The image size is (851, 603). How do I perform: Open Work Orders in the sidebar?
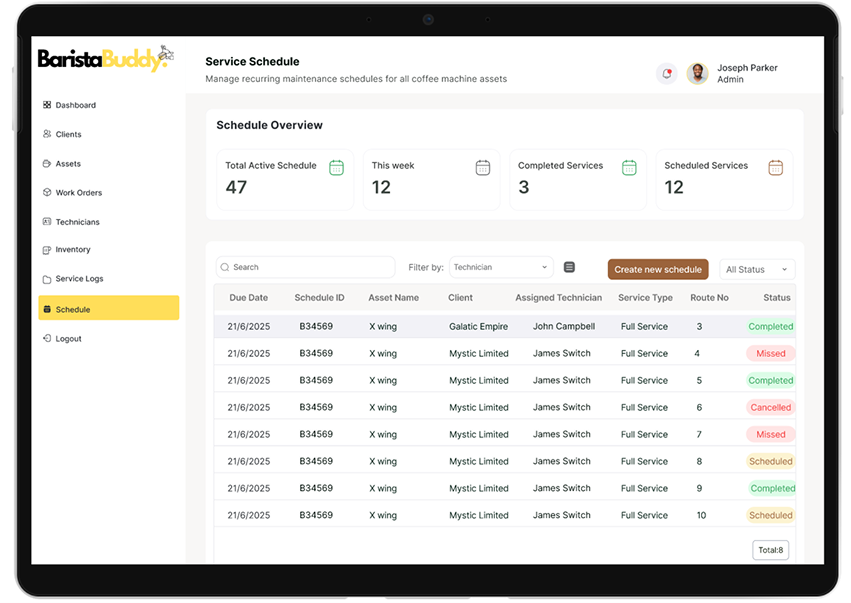point(78,193)
